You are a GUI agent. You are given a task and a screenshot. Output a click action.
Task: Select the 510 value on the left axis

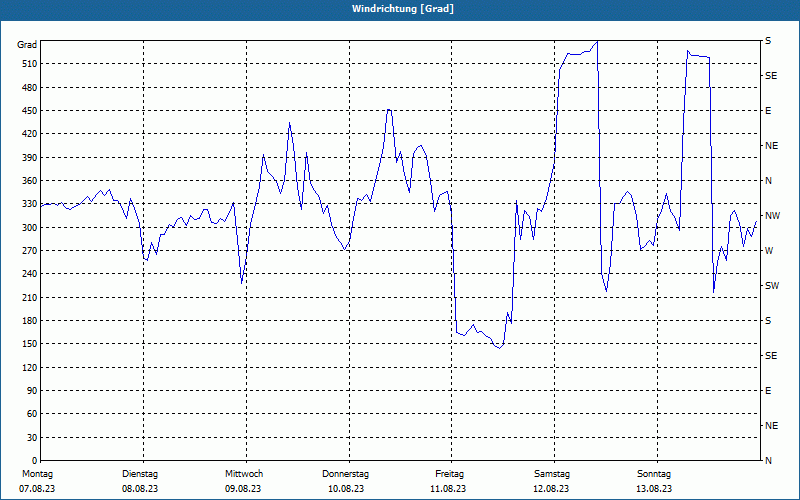tap(29, 64)
